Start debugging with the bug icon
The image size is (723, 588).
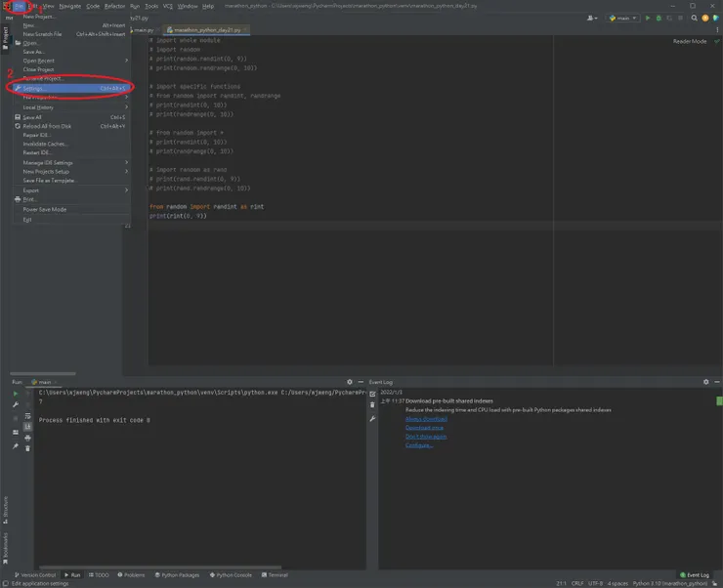[x=659, y=18]
